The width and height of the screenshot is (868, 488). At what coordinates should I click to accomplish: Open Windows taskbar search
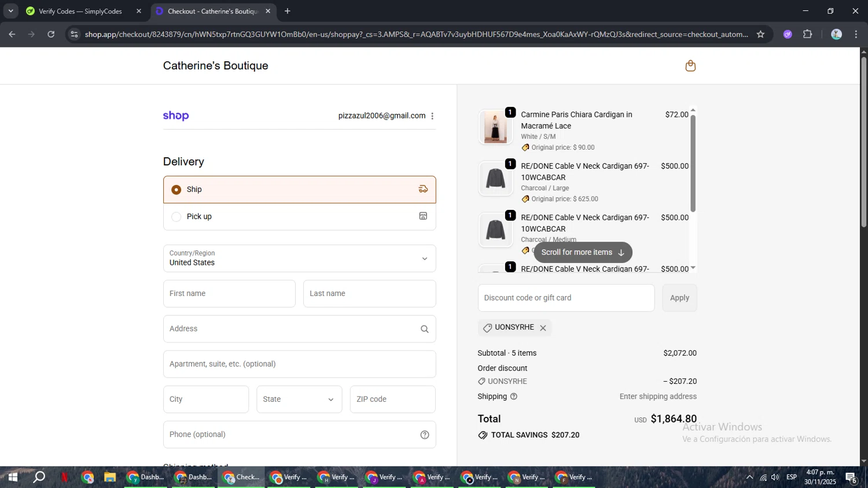tap(39, 477)
